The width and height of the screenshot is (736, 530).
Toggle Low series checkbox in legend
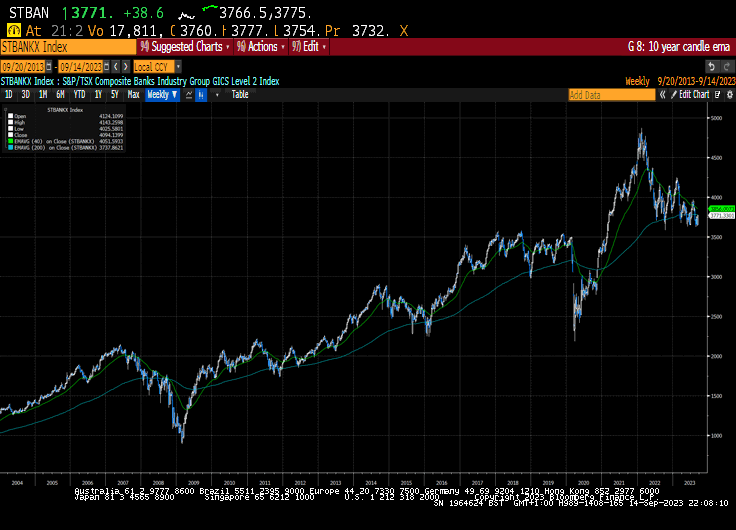click(10, 128)
